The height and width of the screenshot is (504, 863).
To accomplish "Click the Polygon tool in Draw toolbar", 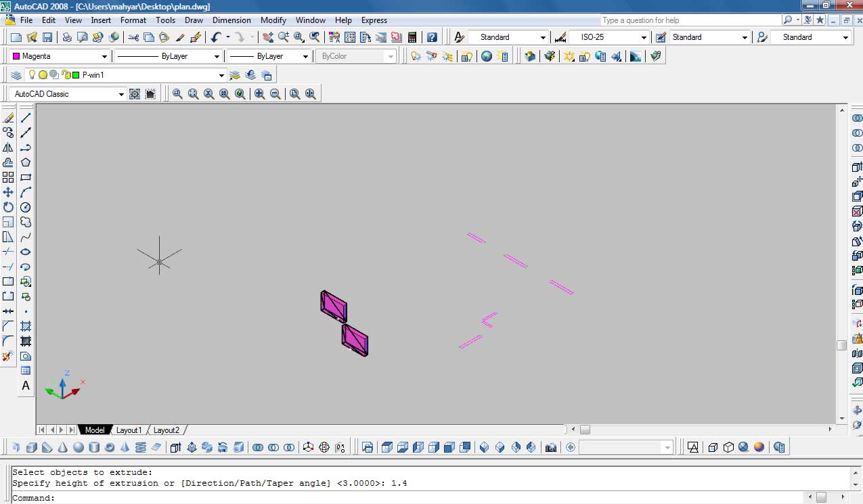I will point(26,162).
